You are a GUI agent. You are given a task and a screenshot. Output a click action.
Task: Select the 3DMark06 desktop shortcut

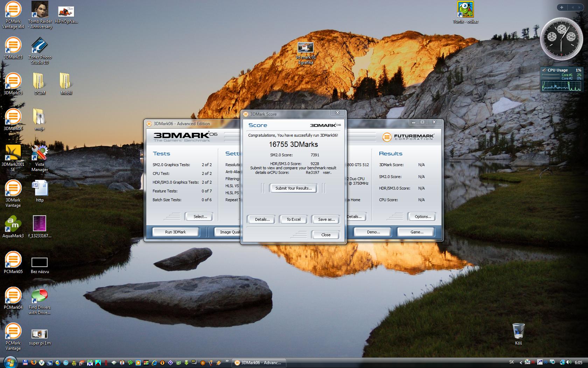[x=13, y=120]
